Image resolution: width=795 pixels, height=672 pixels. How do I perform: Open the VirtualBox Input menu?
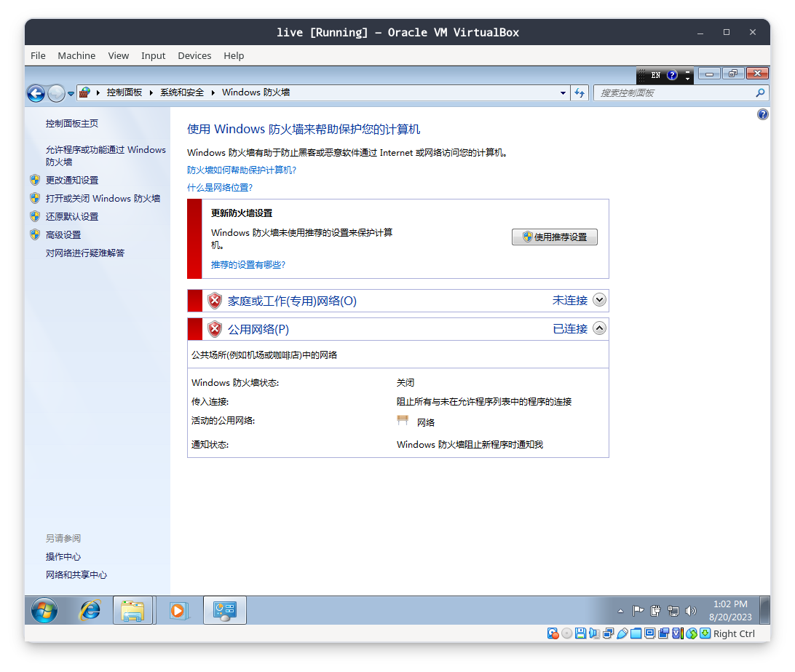point(153,56)
